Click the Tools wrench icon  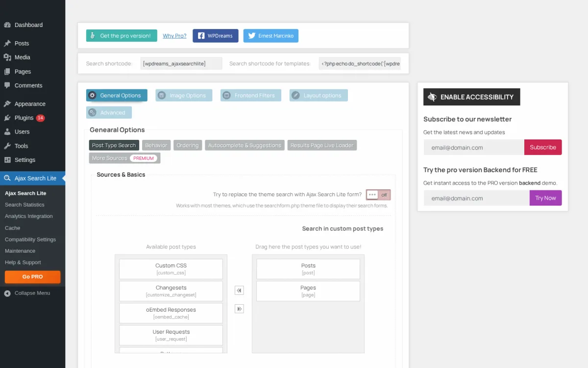click(x=7, y=146)
